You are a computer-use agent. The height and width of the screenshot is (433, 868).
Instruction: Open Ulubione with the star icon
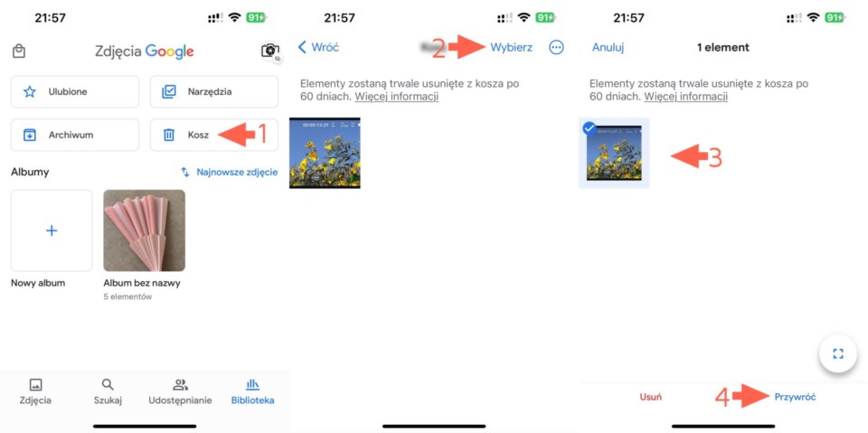pos(75,91)
